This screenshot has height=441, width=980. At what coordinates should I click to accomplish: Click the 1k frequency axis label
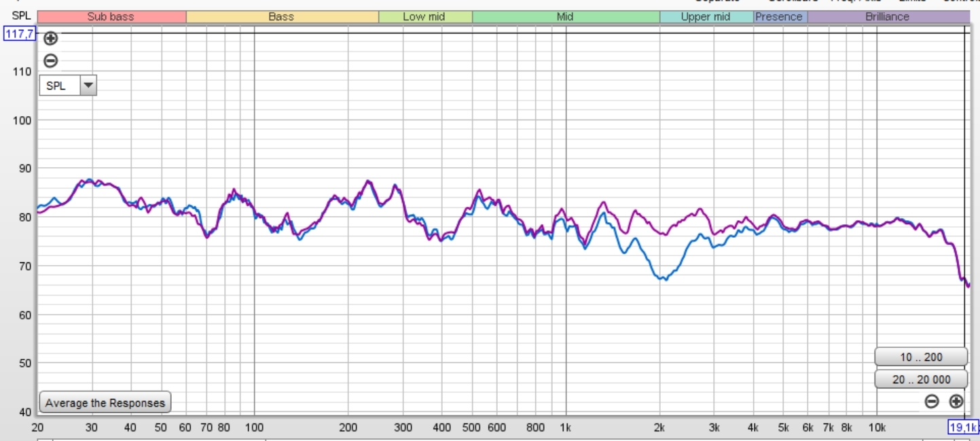(565, 427)
